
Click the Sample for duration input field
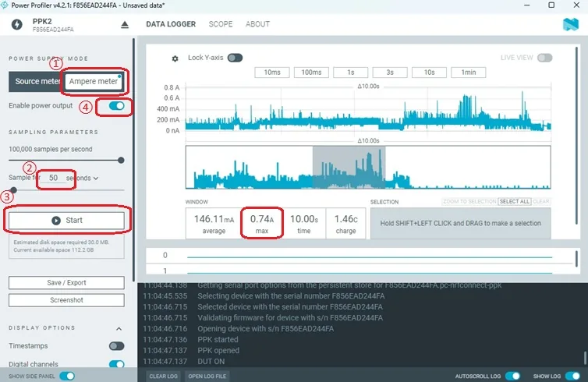coord(54,178)
